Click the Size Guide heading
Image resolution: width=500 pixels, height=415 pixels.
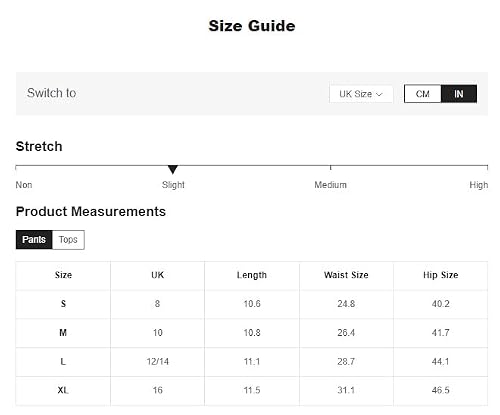tap(252, 26)
